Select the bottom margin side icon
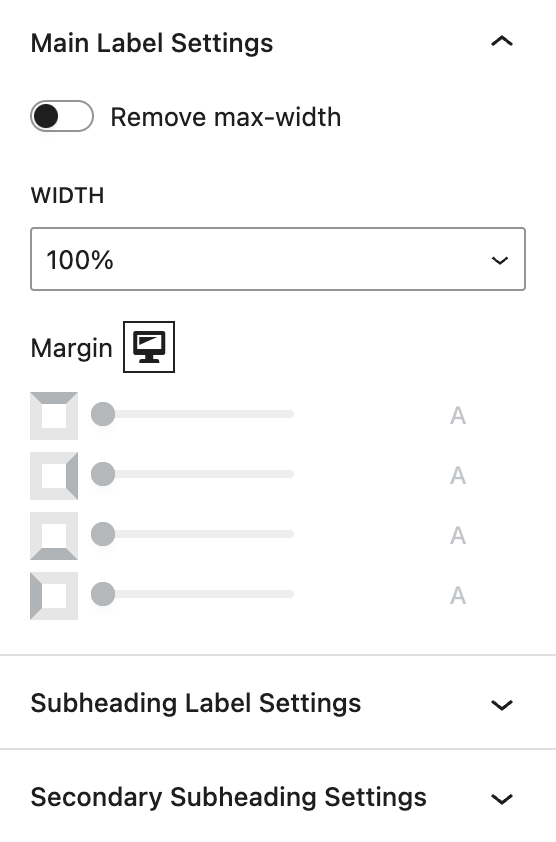This screenshot has width=556, height=842. tap(54, 536)
